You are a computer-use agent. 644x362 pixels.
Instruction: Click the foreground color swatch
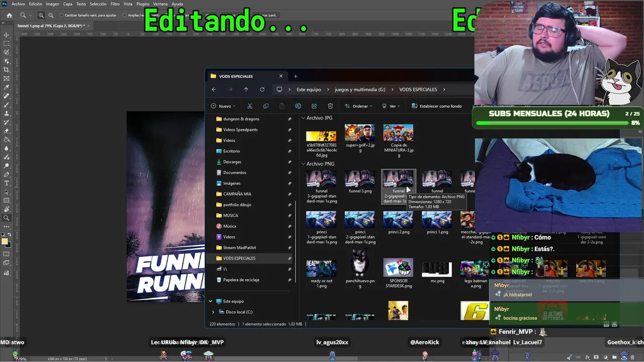tap(5, 241)
